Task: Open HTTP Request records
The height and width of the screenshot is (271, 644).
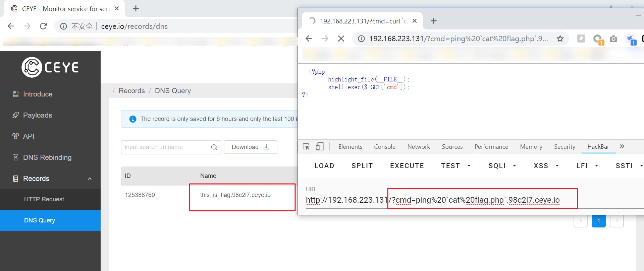Action: click(x=50, y=199)
